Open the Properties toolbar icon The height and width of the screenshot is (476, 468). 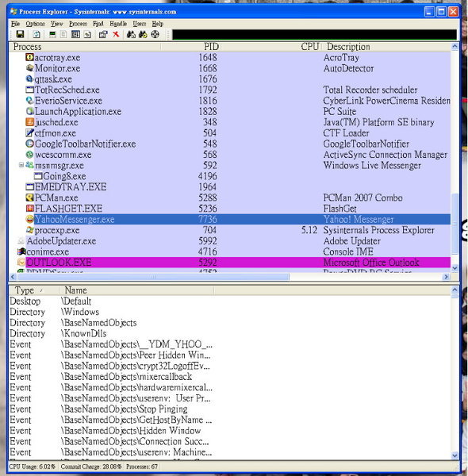[103, 34]
